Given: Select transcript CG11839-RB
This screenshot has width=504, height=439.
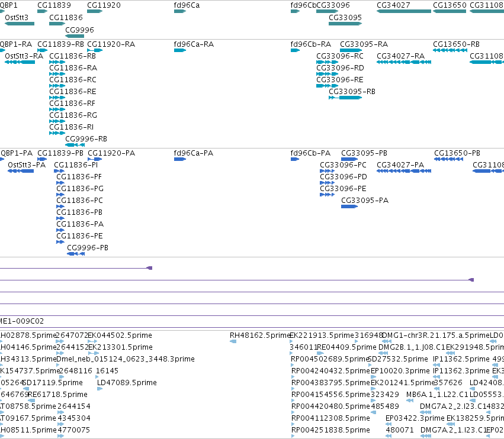Looking at the screenshot, I should 61,44.
